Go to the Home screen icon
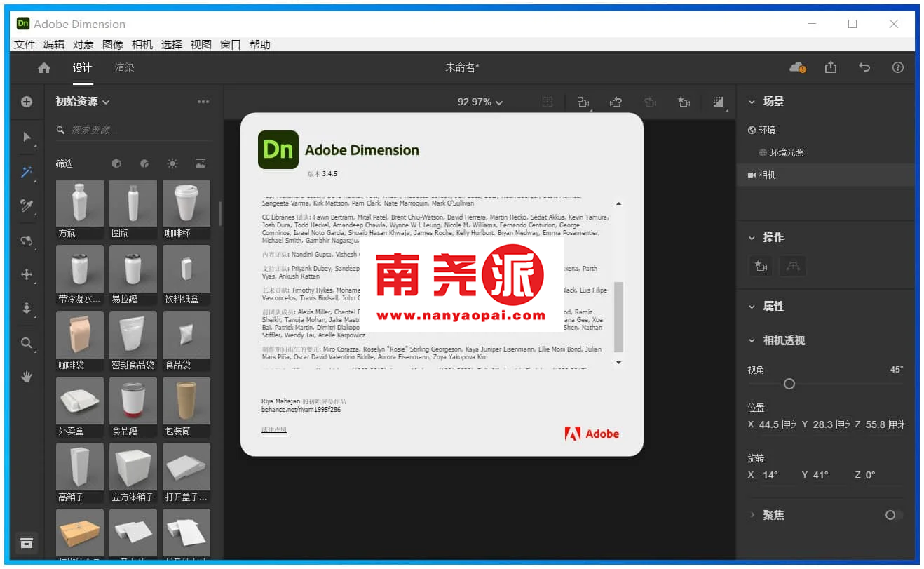924x569 pixels. point(44,68)
